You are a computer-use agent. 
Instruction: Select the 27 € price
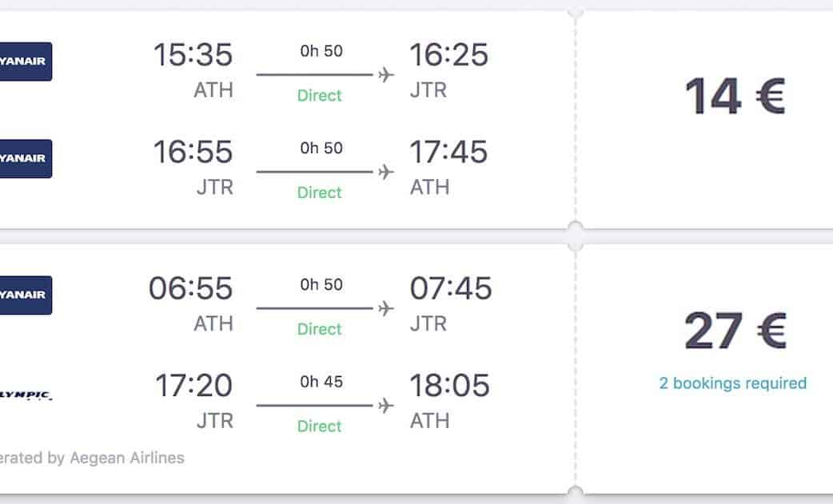pyautogui.click(x=735, y=331)
